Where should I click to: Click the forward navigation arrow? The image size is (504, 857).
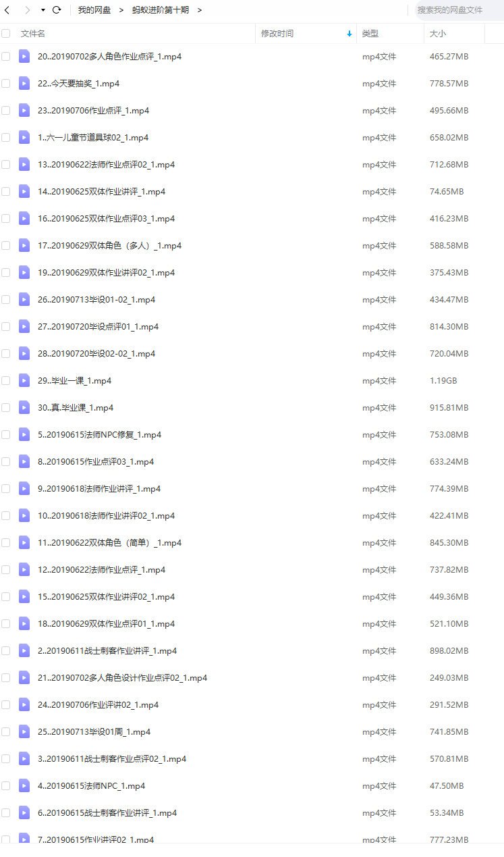28,10
